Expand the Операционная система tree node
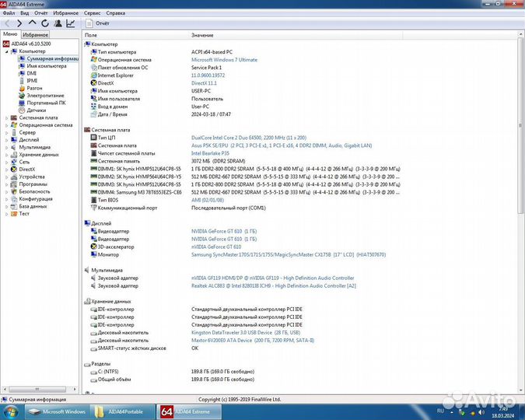 tap(6, 125)
